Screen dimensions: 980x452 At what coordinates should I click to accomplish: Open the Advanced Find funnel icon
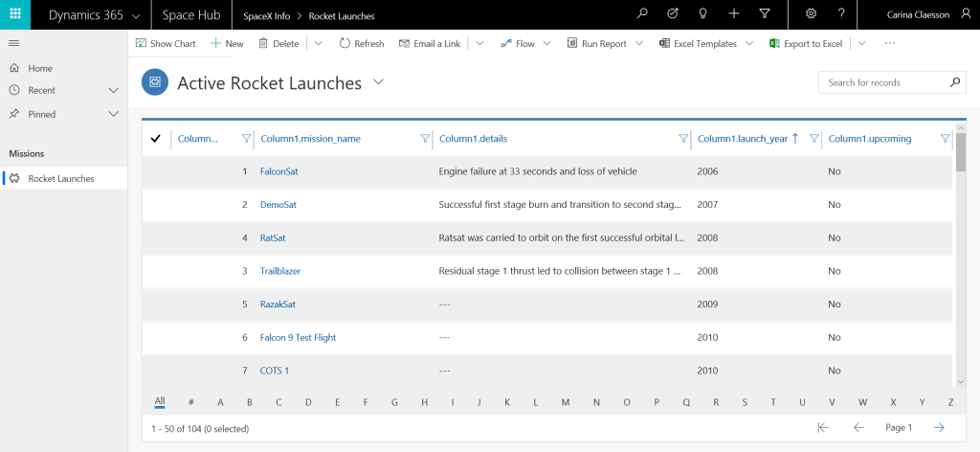(x=764, y=14)
